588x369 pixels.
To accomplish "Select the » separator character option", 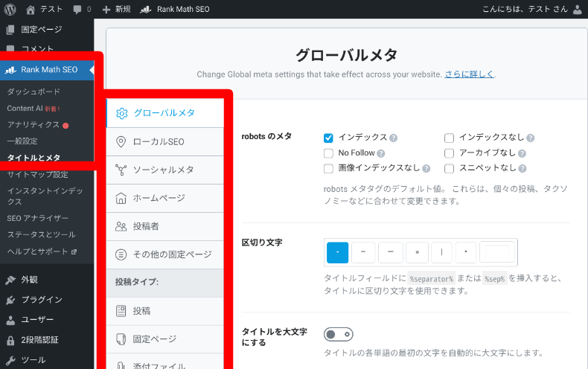I will point(417,253).
